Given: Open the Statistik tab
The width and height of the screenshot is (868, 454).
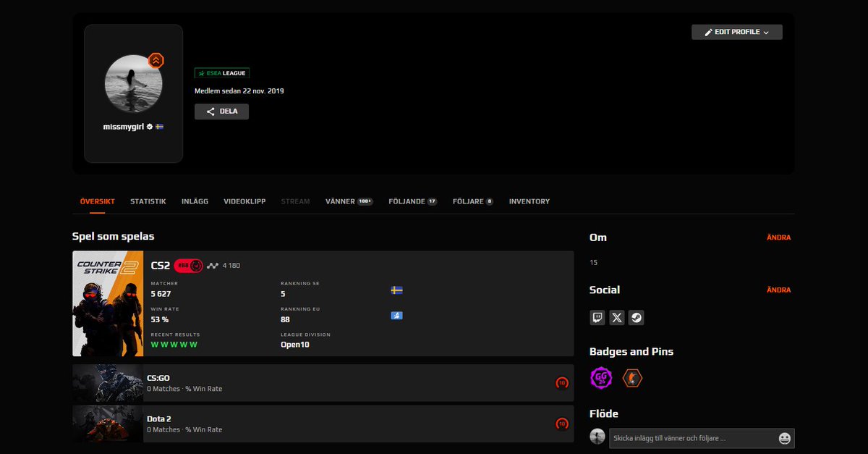Looking at the screenshot, I should [x=148, y=201].
